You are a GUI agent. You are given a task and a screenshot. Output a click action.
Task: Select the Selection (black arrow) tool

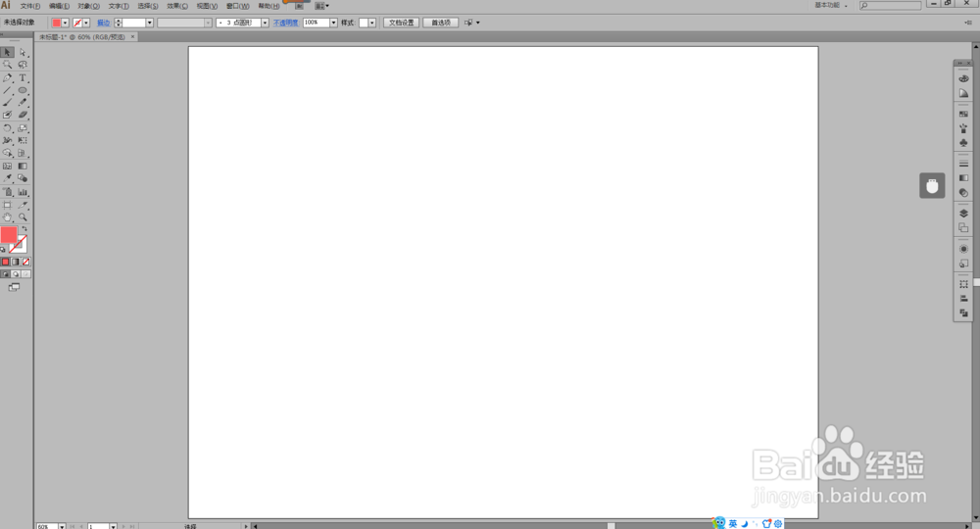(x=8, y=53)
